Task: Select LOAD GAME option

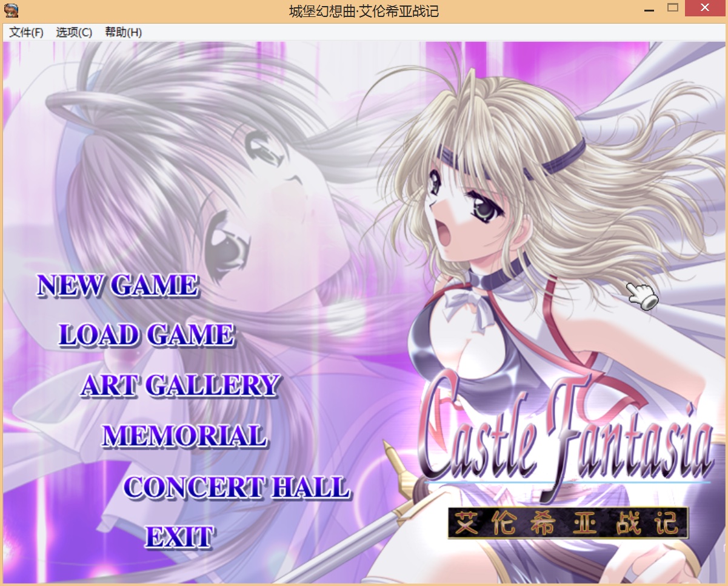Action: [x=146, y=335]
